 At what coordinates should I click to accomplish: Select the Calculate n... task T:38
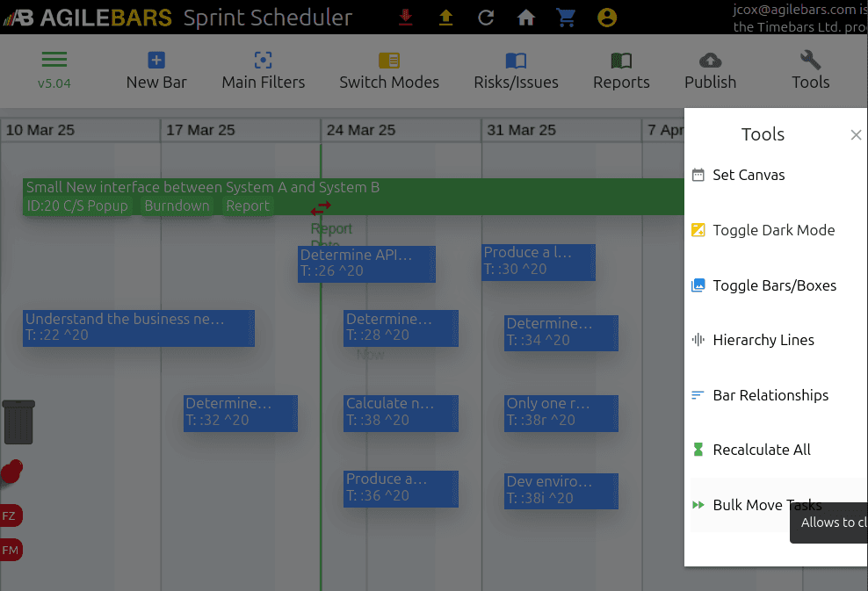coord(401,413)
